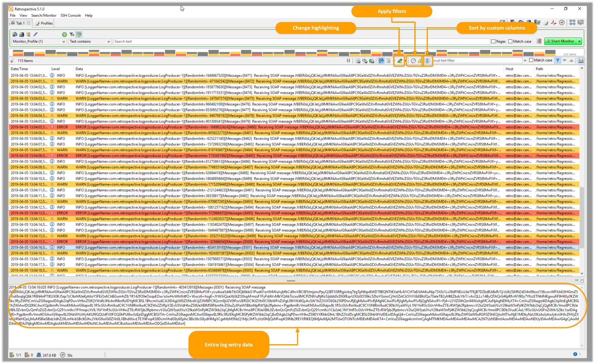This screenshot has height=364, width=595.
Task: Click the computer monitor icon in top toolbar
Action: (537, 23)
